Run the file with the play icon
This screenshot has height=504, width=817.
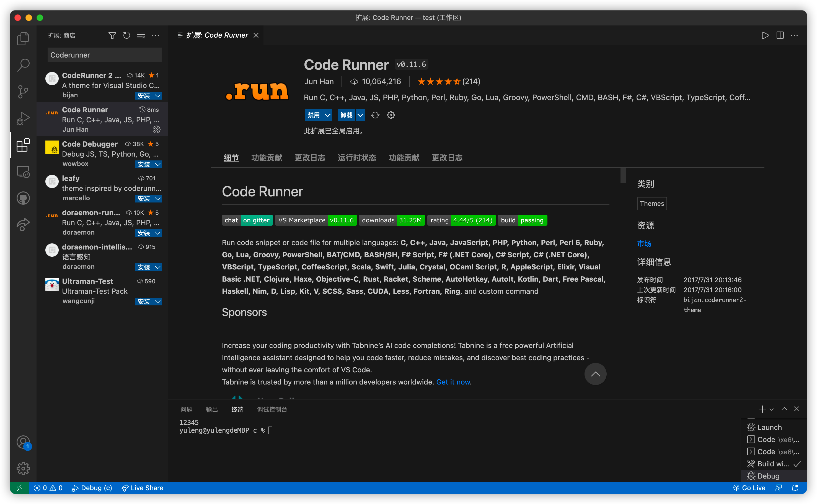pyautogui.click(x=765, y=35)
